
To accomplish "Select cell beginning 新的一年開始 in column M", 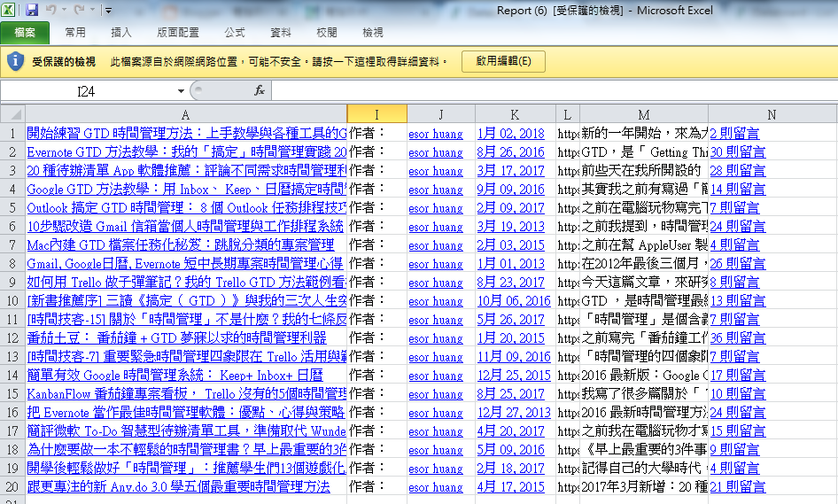I will (x=644, y=133).
